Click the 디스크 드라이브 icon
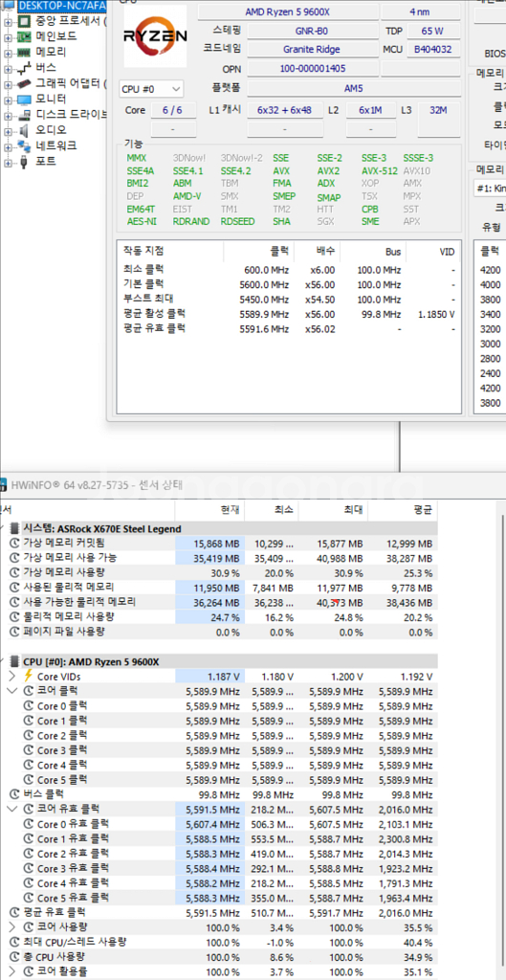Image resolution: width=506 pixels, height=980 pixels. (24, 115)
